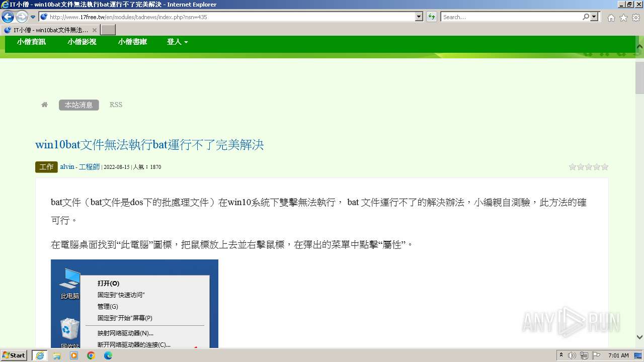Click the Action Center flag icon
The height and width of the screenshot is (362, 644).
pos(596,355)
